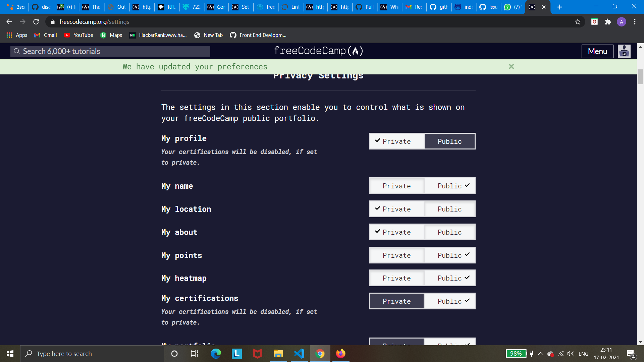Dismiss the preferences updated notification
Image resolution: width=644 pixels, height=362 pixels.
click(x=511, y=66)
